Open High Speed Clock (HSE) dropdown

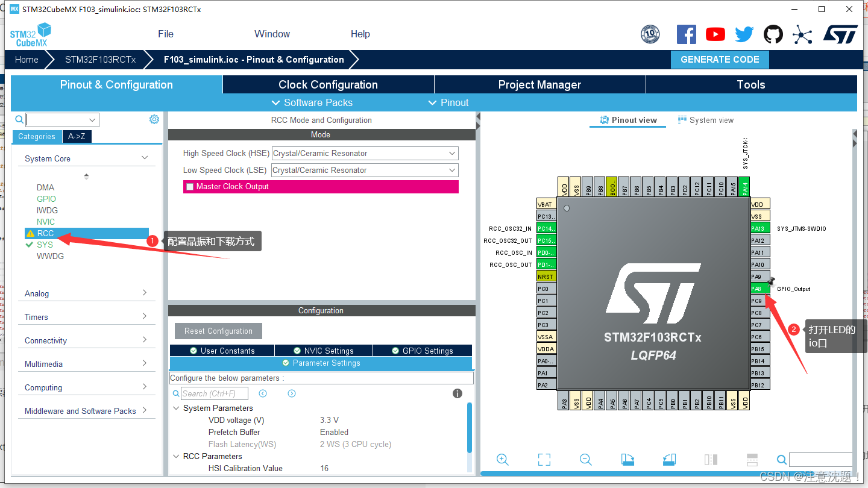365,153
